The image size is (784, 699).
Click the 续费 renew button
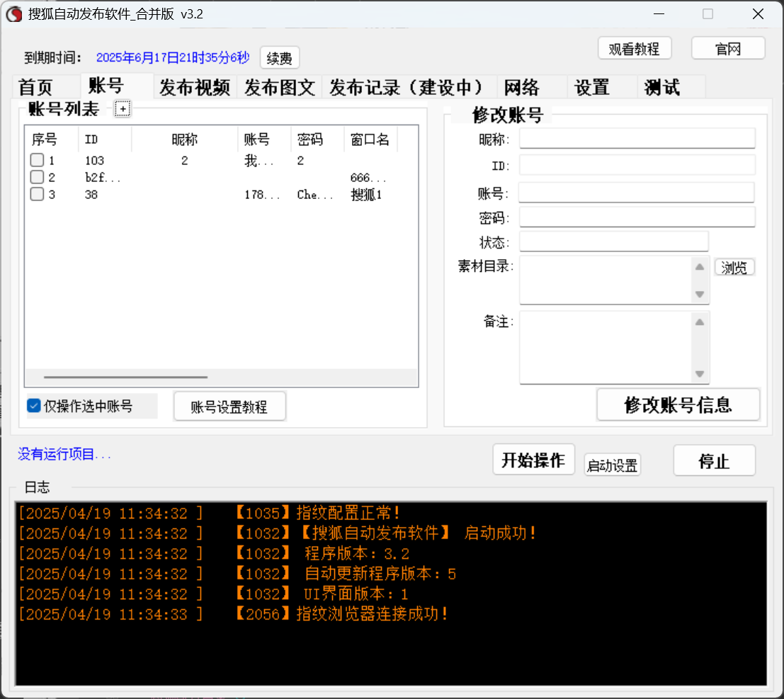tap(280, 58)
